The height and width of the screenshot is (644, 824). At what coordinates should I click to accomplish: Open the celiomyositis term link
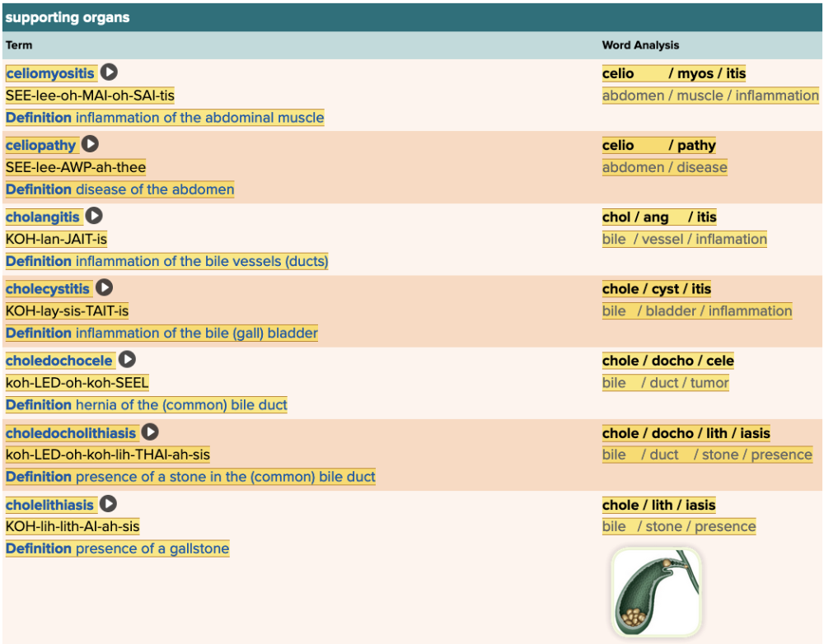(50, 73)
